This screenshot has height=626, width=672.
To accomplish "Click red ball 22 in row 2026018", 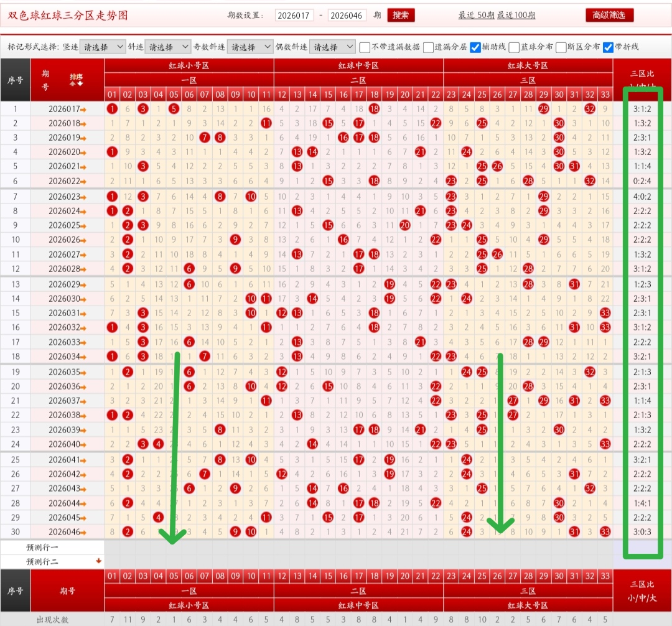I will tap(436, 123).
